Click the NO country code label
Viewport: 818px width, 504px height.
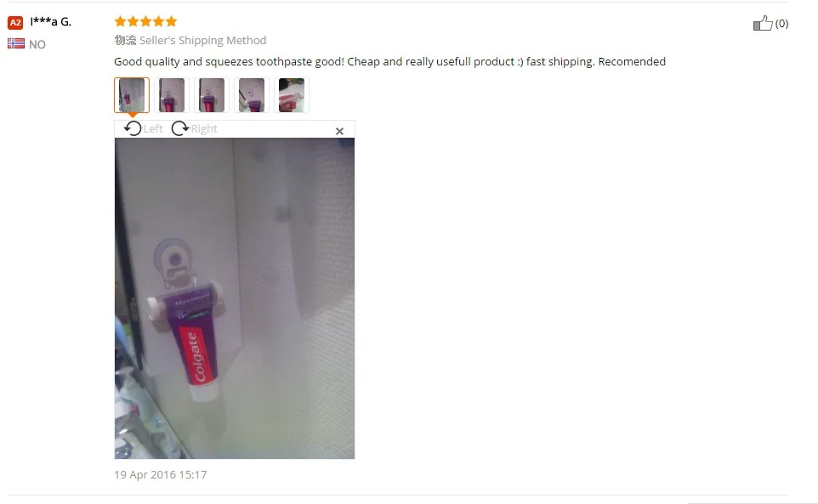click(37, 44)
